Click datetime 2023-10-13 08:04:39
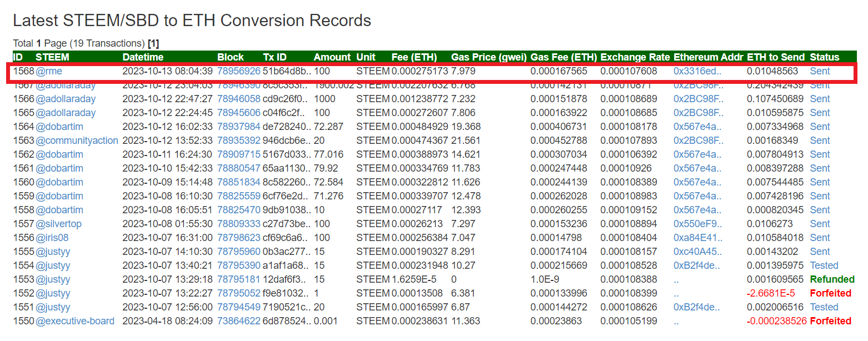 pyautogui.click(x=168, y=71)
